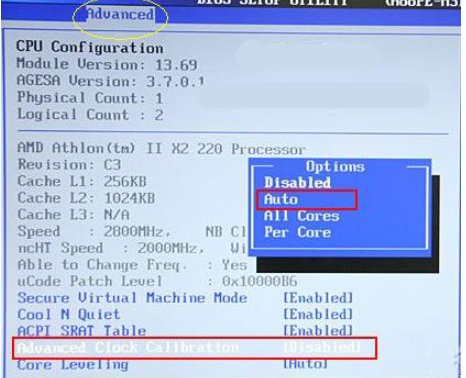The image size is (466, 378).
Task: Select the ACPI SRAT Table setting
Action: pos(82,331)
